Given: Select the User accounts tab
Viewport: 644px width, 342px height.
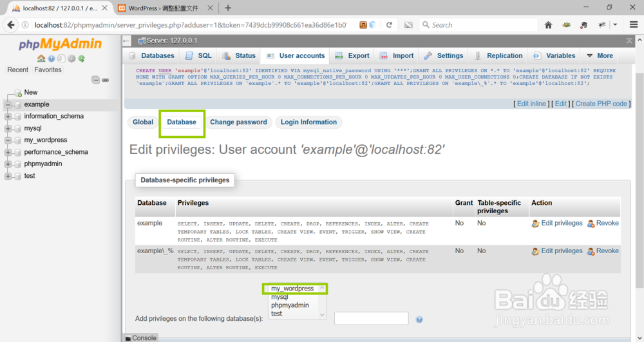Looking at the screenshot, I should pos(296,56).
